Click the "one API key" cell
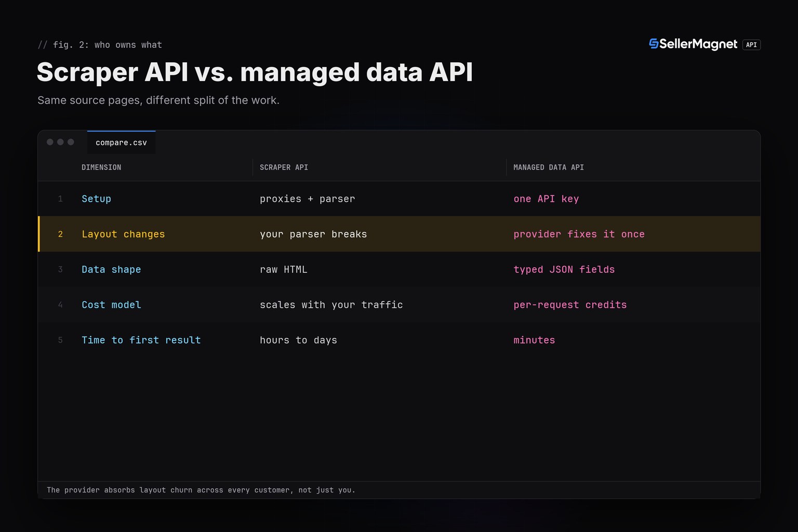This screenshot has height=532, width=798. click(x=546, y=198)
